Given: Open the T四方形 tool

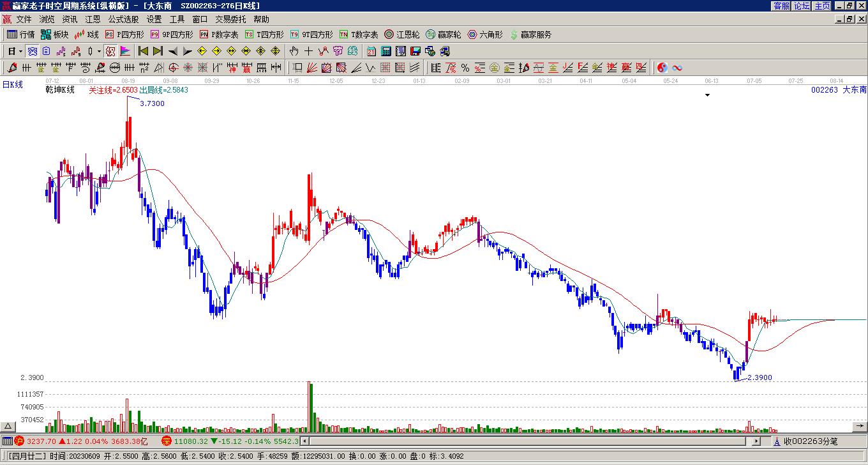Looking at the screenshot, I should pyautogui.click(x=264, y=34).
